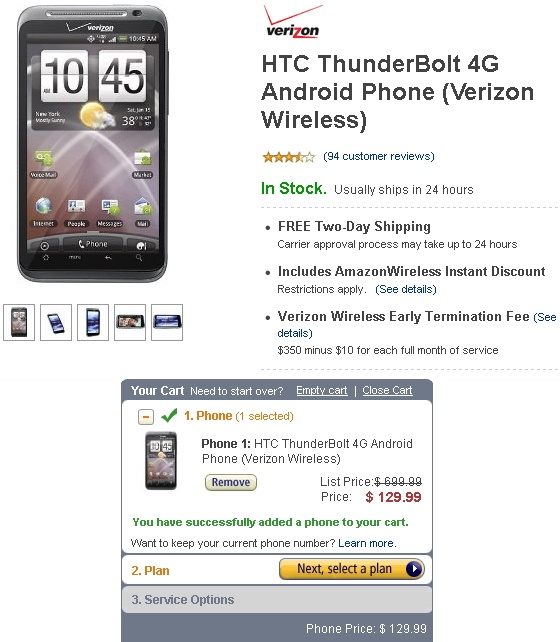This screenshot has width=560, height=642.
Task: Click phone thumbnail image in cart
Action: click(161, 461)
